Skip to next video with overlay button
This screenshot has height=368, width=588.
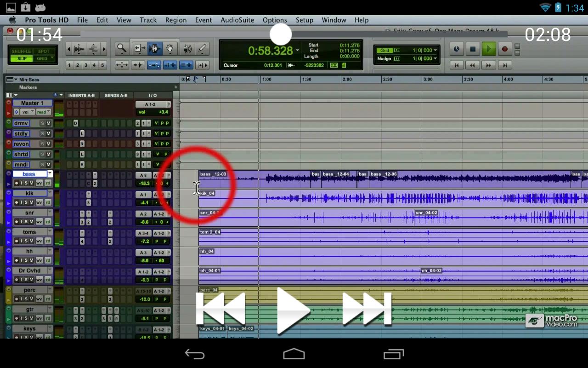pyautogui.click(x=367, y=309)
